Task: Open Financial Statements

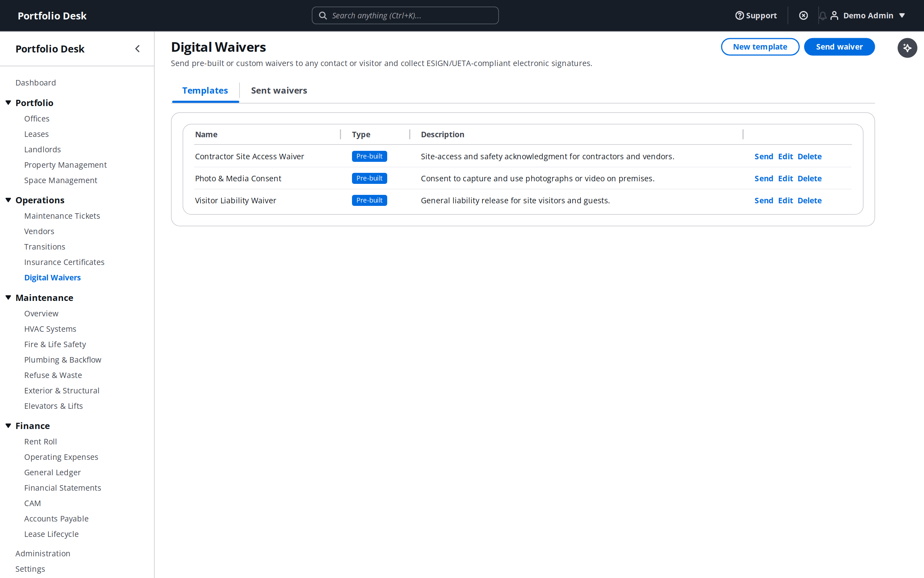Action: 63,488
